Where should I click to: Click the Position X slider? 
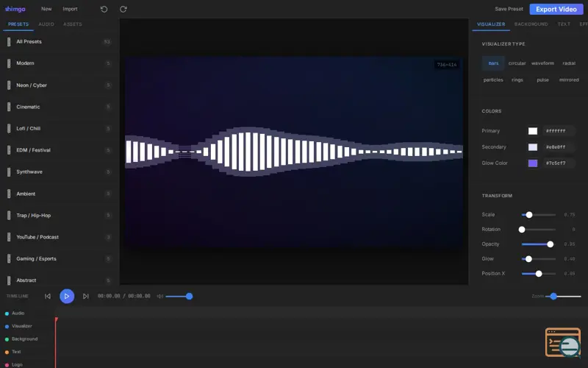[539, 274]
